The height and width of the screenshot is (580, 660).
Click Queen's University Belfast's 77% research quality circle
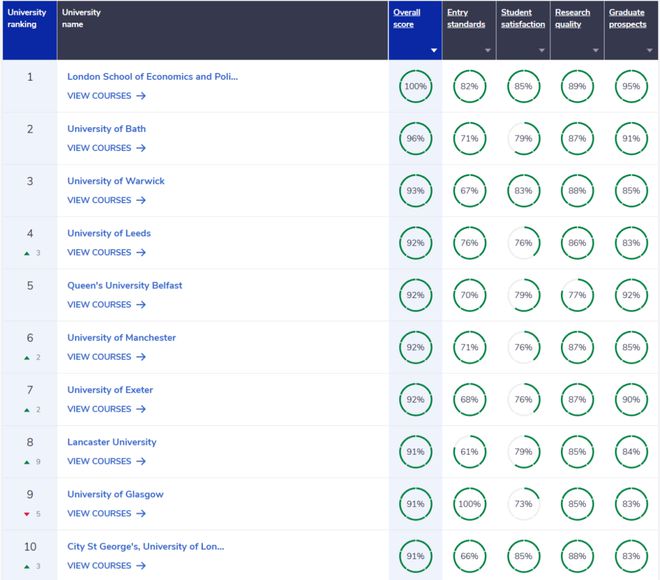pos(577,295)
